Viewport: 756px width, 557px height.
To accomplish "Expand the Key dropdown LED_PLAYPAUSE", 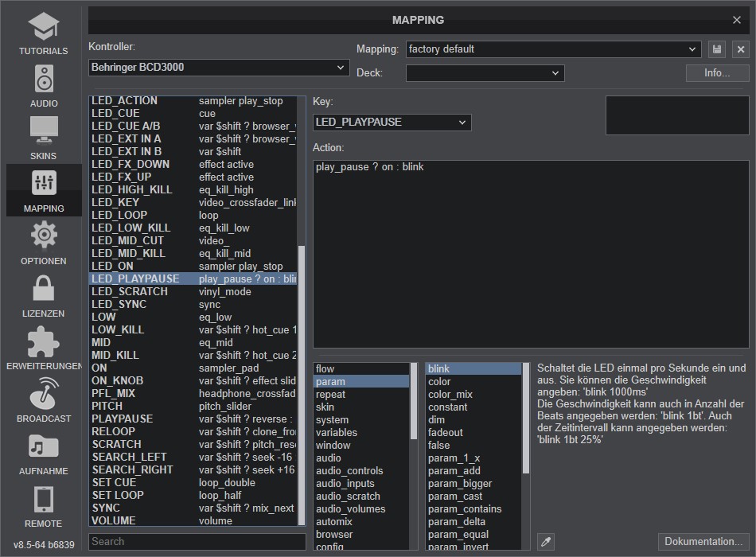I will (x=392, y=122).
